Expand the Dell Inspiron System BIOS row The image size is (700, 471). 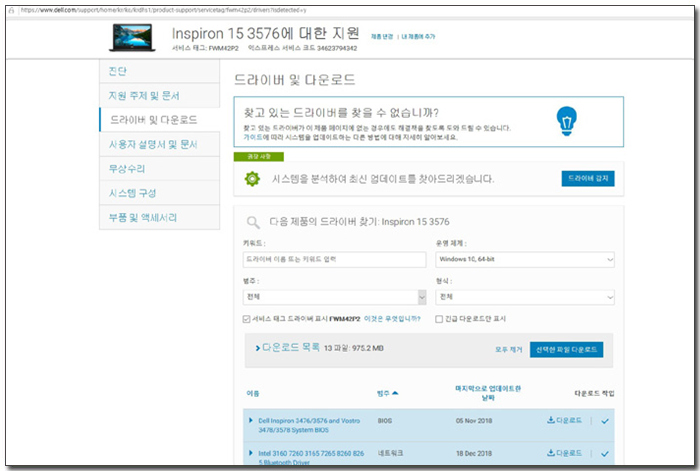[250, 420]
